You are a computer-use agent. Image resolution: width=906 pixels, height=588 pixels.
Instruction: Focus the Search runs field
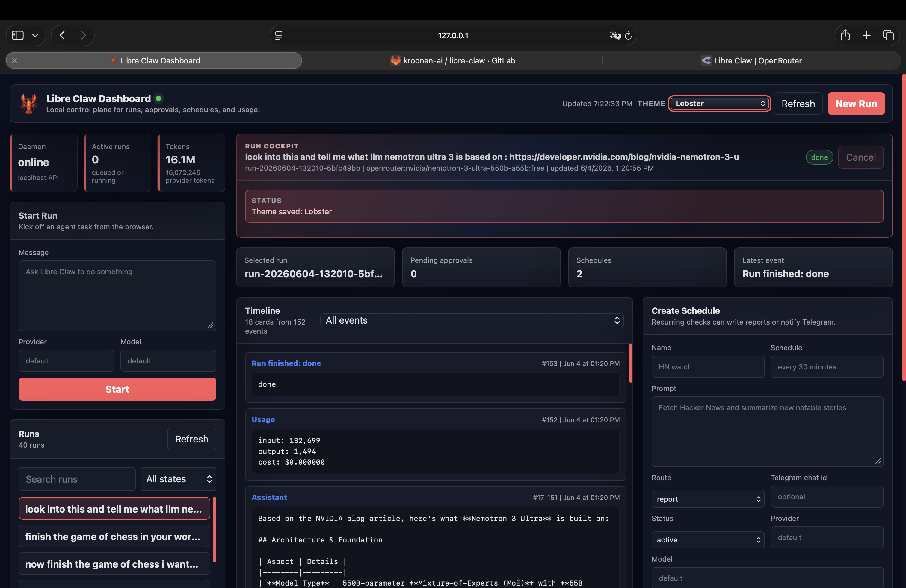pyautogui.click(x=77, y=479)
